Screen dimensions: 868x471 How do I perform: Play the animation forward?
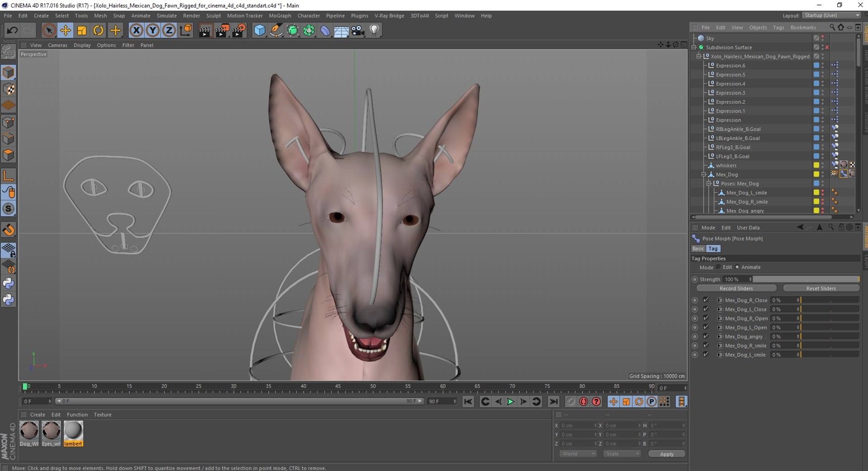click(x=510, y=401)
